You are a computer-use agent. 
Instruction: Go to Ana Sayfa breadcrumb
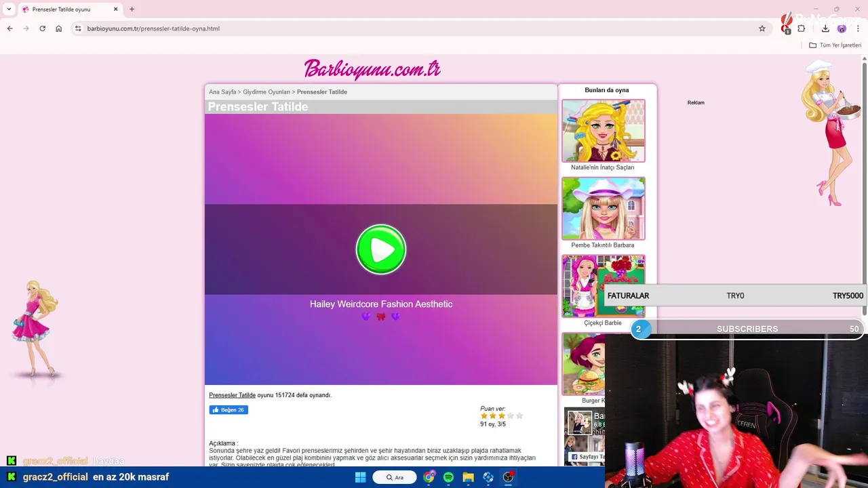(222, 92)
